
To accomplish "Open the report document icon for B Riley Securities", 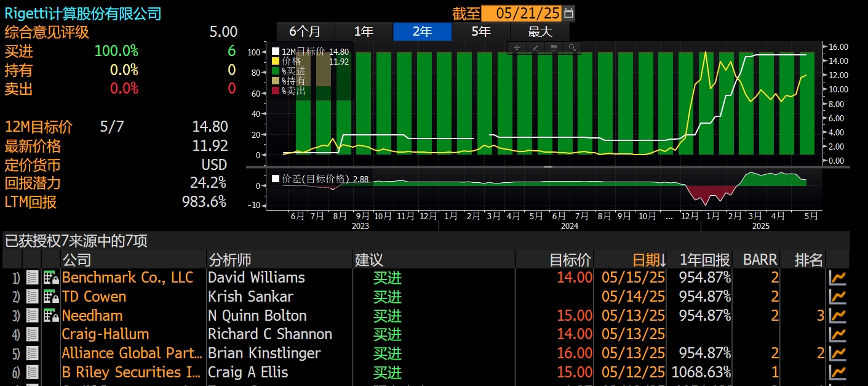I will point(33,373).
